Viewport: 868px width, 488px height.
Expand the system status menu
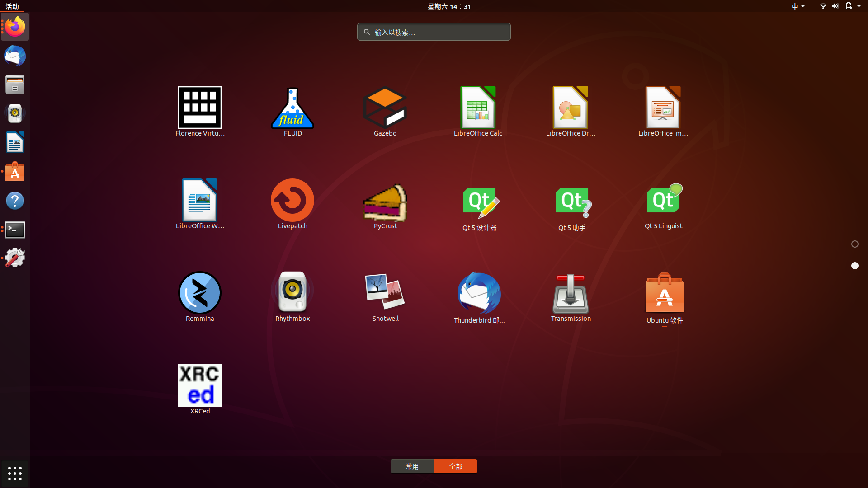(841, 6)
